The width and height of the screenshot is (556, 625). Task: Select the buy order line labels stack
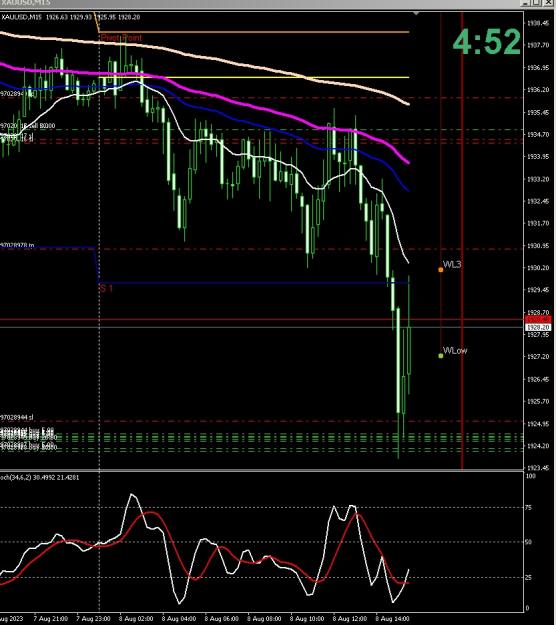click(28, 438)
